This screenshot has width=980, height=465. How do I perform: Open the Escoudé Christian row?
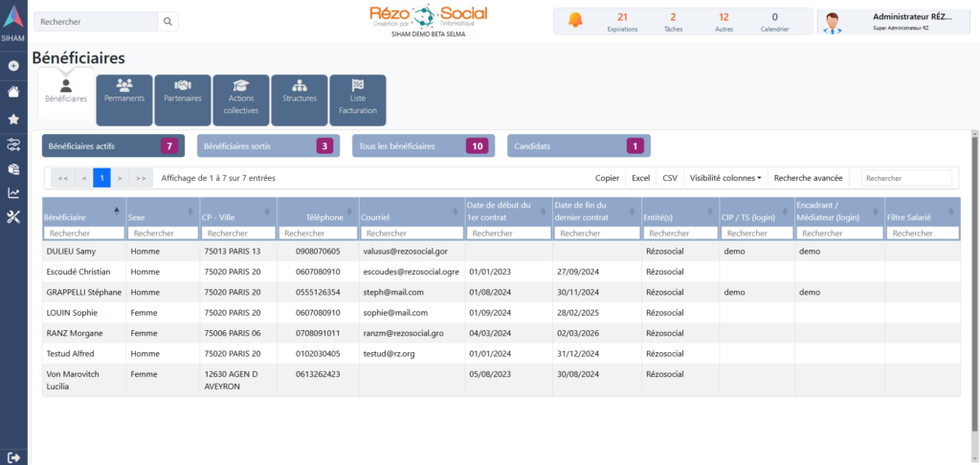(x=501, y=272)
